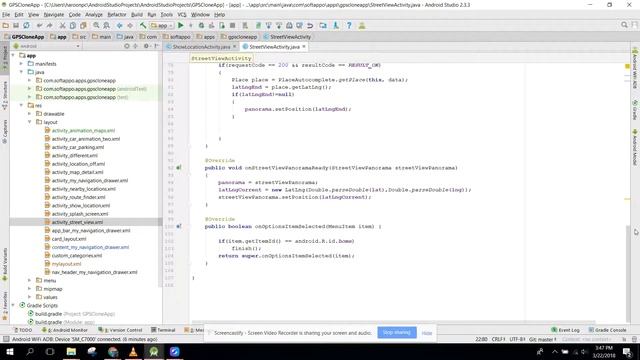Click the project panel settings gear
The height and width of the screenshot is (360, 640).
[x=146, y=46]
